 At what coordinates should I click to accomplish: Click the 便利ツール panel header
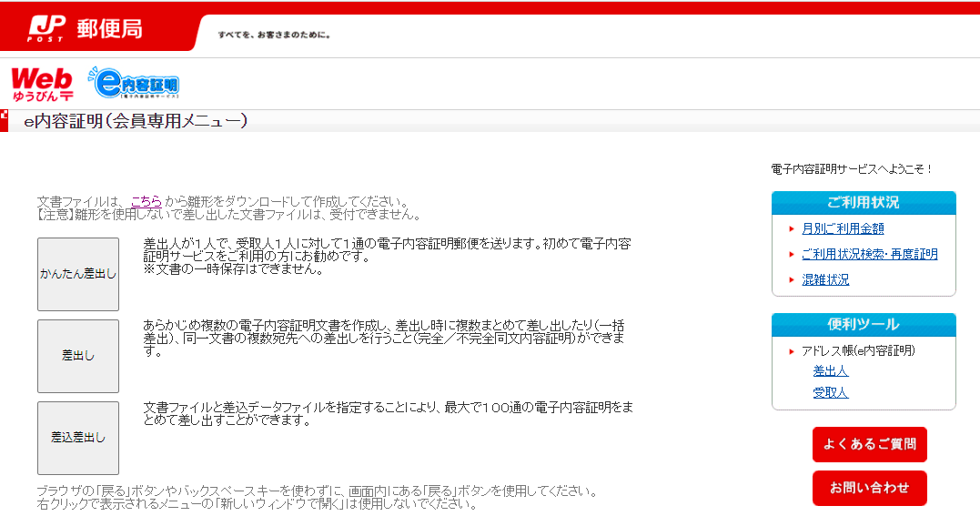click(x=863, y=325)
